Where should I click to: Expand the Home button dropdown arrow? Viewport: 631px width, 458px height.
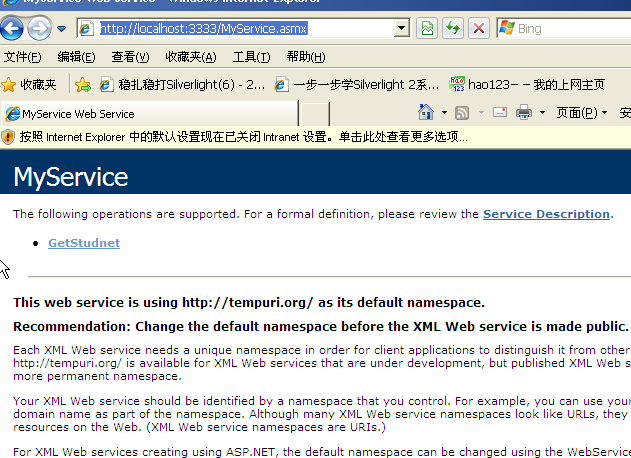pyautogui.click(x=444, y=112)
